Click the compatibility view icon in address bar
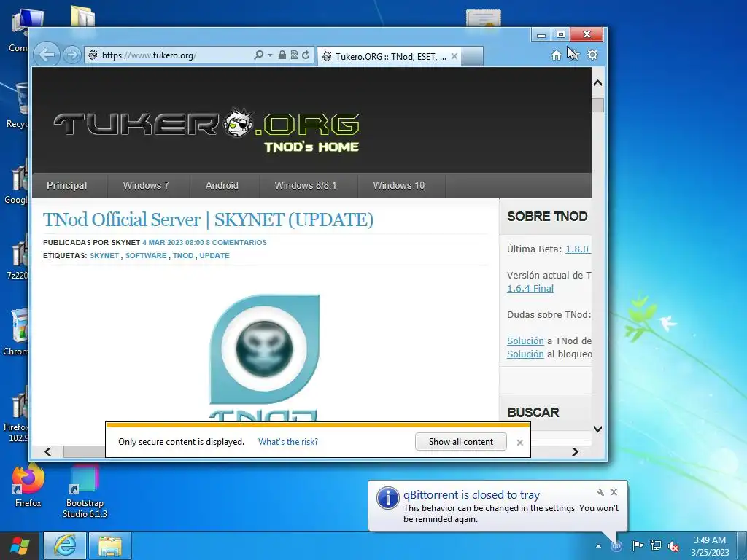The width and height of the screenshot is (747, 560). [x=294, y=55]
